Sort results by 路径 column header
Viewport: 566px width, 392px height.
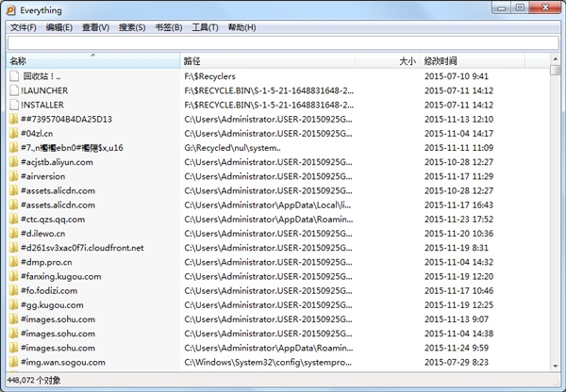click(x=283, y=60)
